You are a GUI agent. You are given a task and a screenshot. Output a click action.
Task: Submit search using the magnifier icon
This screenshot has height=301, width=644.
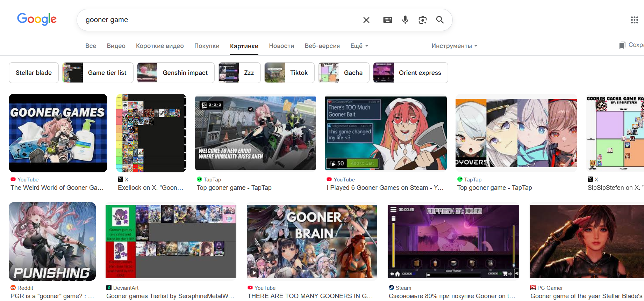[x=440, y=20]
